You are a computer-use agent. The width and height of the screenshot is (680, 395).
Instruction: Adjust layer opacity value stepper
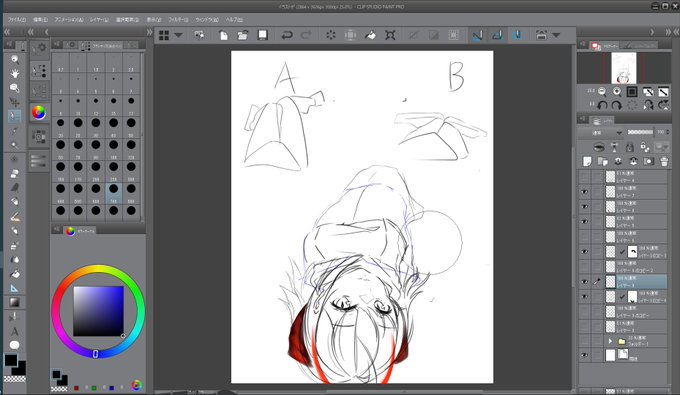pos(667,132)
